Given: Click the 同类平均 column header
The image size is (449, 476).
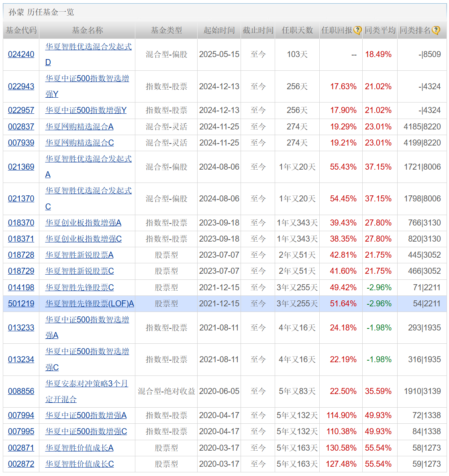Looking at the screenshot, I should [x=380, y=31].
